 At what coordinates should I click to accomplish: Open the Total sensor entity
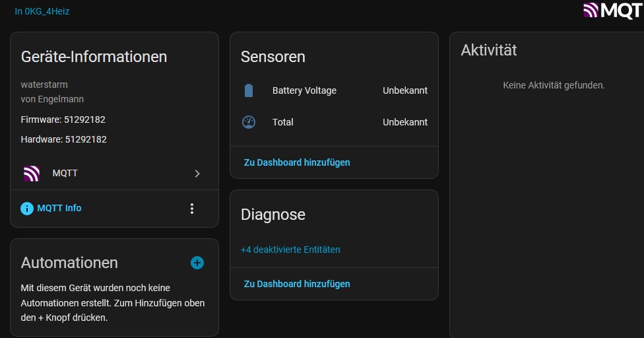tap(283, 122)
